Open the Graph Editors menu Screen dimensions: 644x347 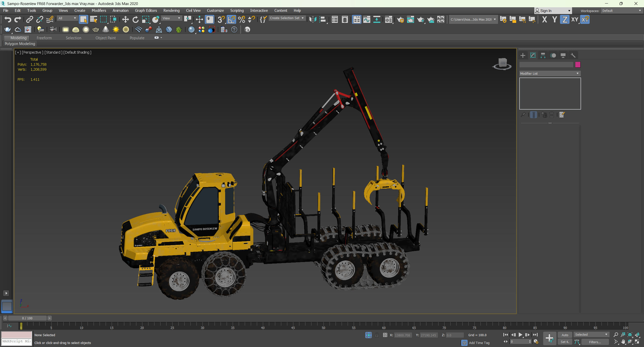pyautogui.click(x=146, y=11)
